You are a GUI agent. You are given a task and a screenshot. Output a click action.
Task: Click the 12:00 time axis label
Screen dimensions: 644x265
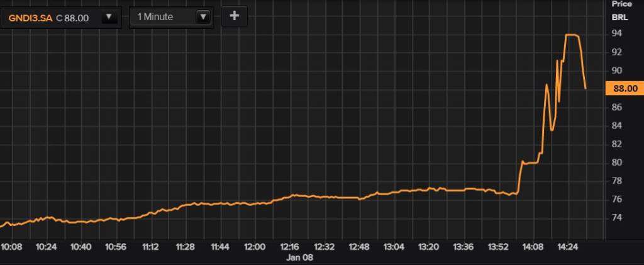click(255, 246)
